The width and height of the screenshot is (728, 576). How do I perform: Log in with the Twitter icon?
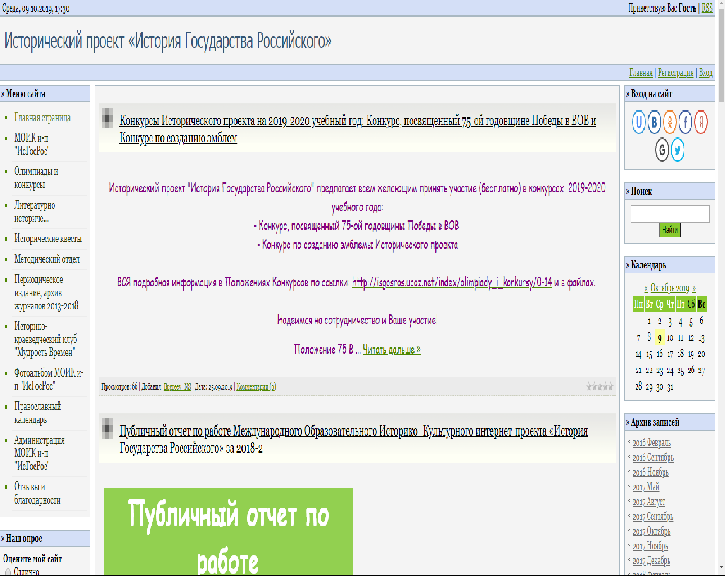(x=678, y=150)
